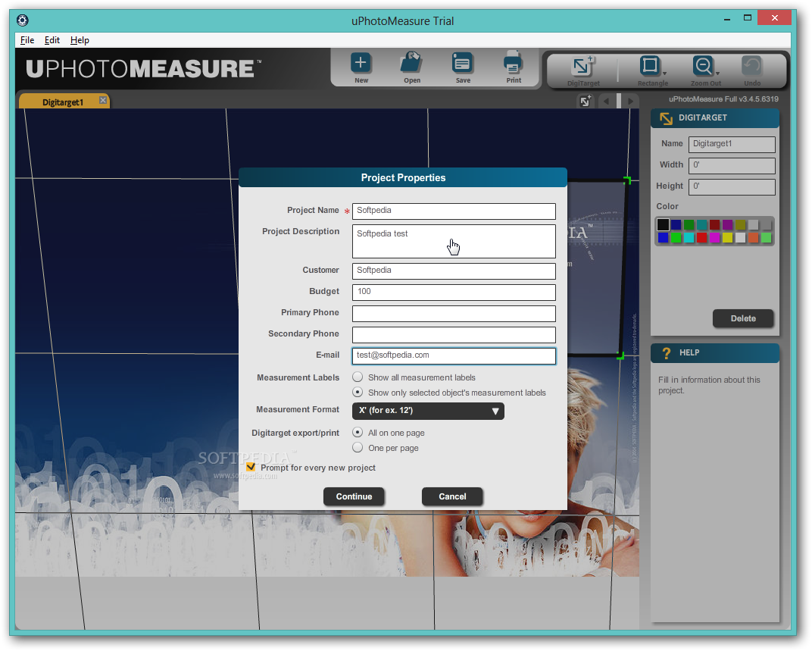Click the Undo icon

pyautogui.click(x=751, y=67)
